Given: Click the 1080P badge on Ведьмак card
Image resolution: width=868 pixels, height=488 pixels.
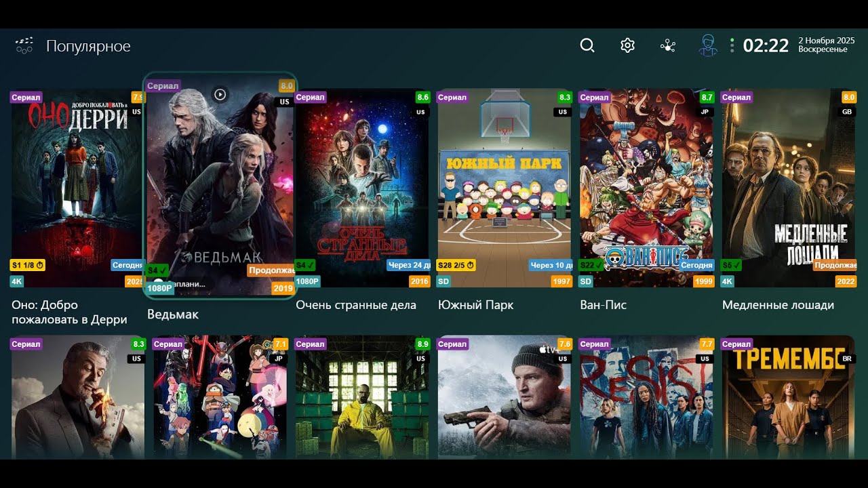Looking at the screenshot, I should [x=160, y=288].
